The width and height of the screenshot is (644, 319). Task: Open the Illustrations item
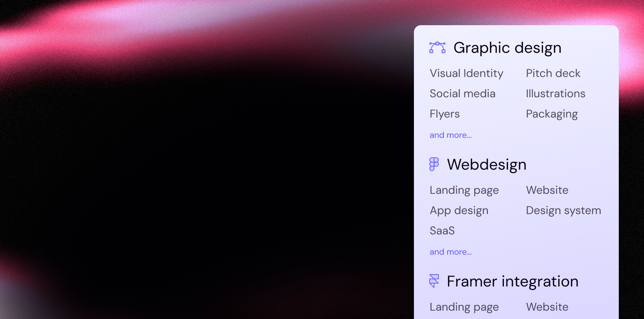(x=555, y=94)
